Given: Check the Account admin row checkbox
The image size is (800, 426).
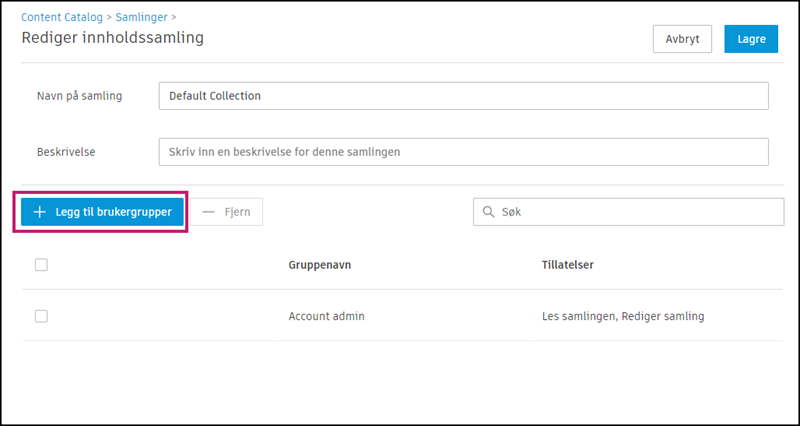Looking at the screenshot, I should (41, 316).
